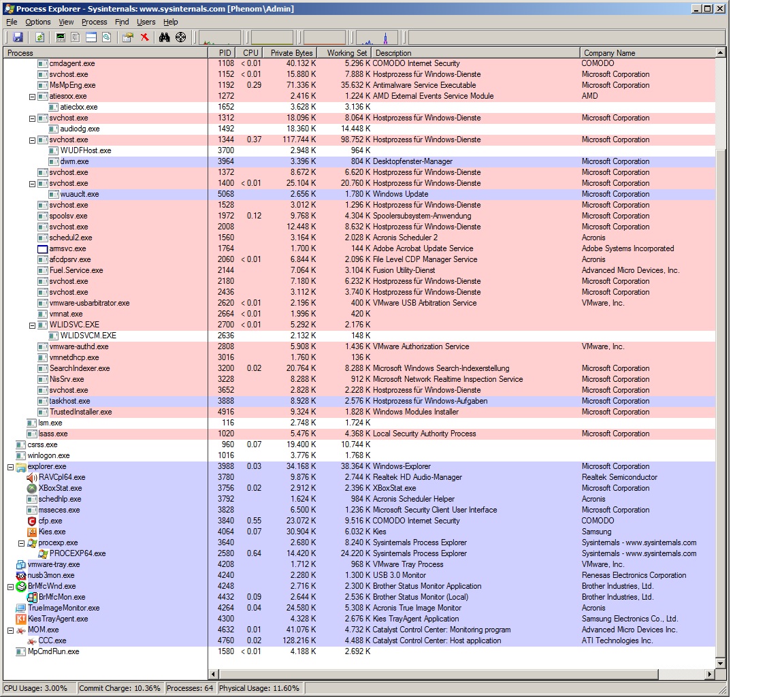The width and height of the screenshot is (784, 697).
Task: Open the Options menu
Action: (x=38, y=22)
